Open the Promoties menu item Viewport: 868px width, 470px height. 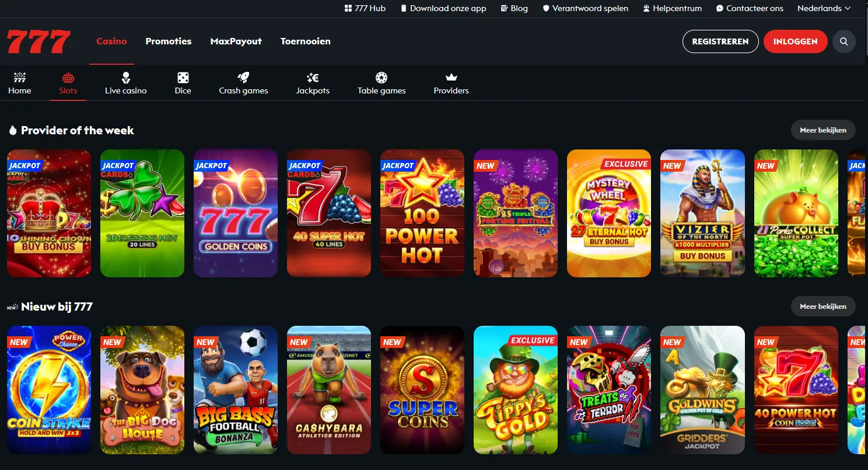pos(169,41)
